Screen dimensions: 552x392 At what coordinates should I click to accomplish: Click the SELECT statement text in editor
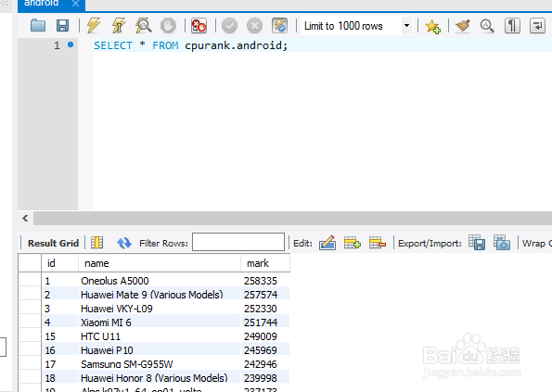point(190,45)
